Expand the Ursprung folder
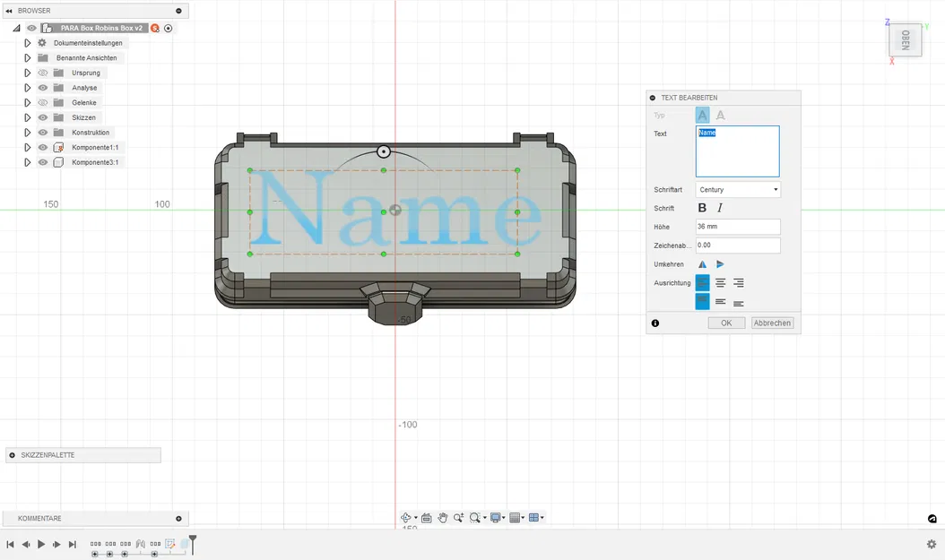Viewport: 945px width, 560px height. pyautogui.click(x=27, y=73)
